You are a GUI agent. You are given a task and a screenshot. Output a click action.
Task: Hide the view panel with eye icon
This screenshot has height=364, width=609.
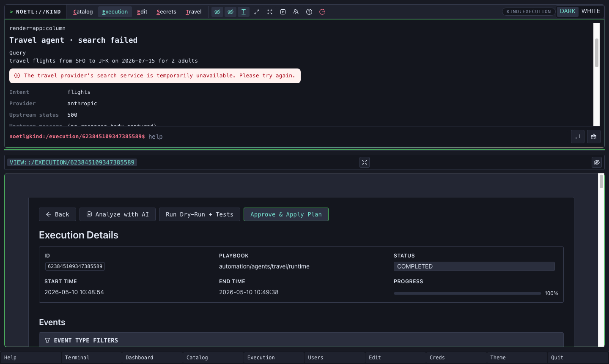(x=597, y=162)
